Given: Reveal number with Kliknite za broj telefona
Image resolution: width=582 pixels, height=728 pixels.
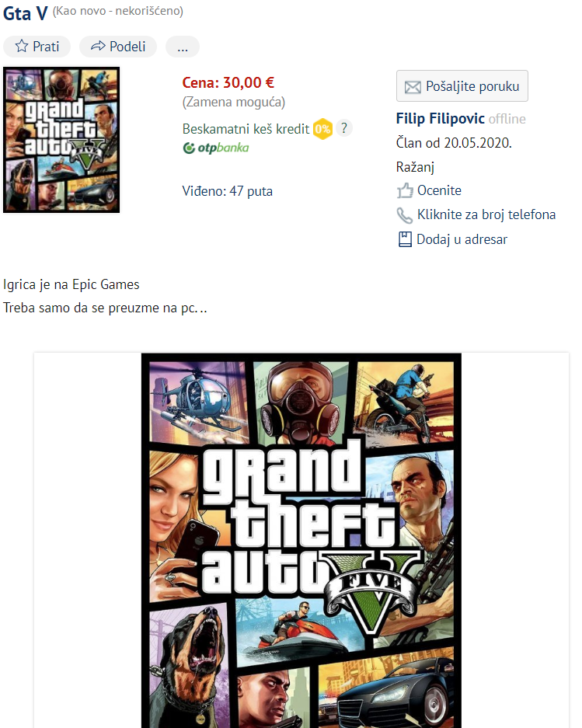Looking at the screenshot, I should pos(486,214).
